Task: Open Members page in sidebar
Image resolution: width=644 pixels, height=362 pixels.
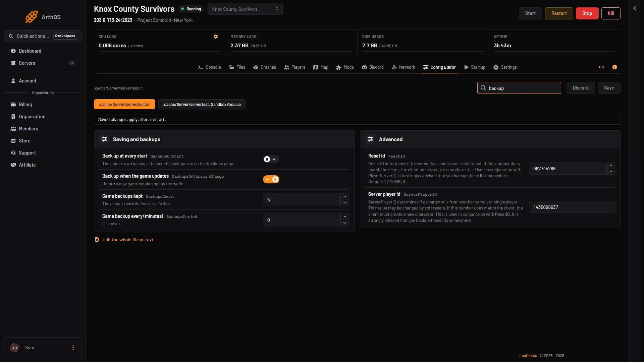Action: [43, 129]
